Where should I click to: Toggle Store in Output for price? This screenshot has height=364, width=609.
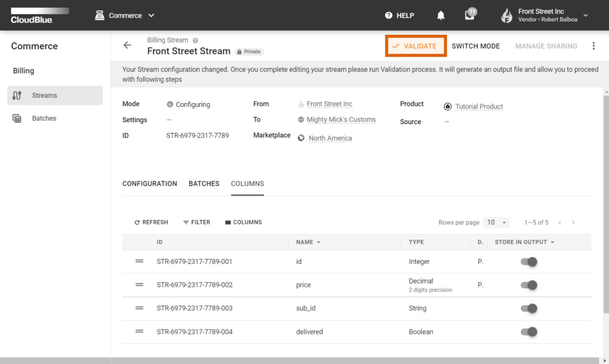point(529,285)
